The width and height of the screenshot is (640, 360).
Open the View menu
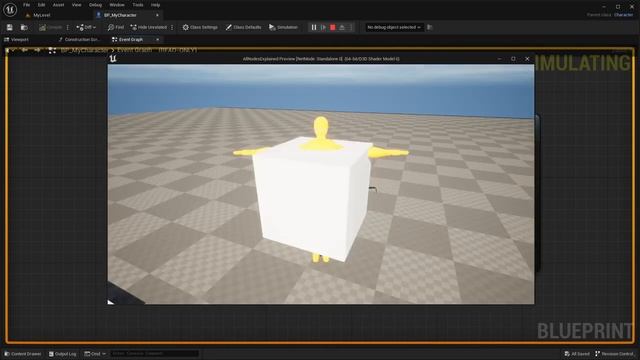point(76,5)
